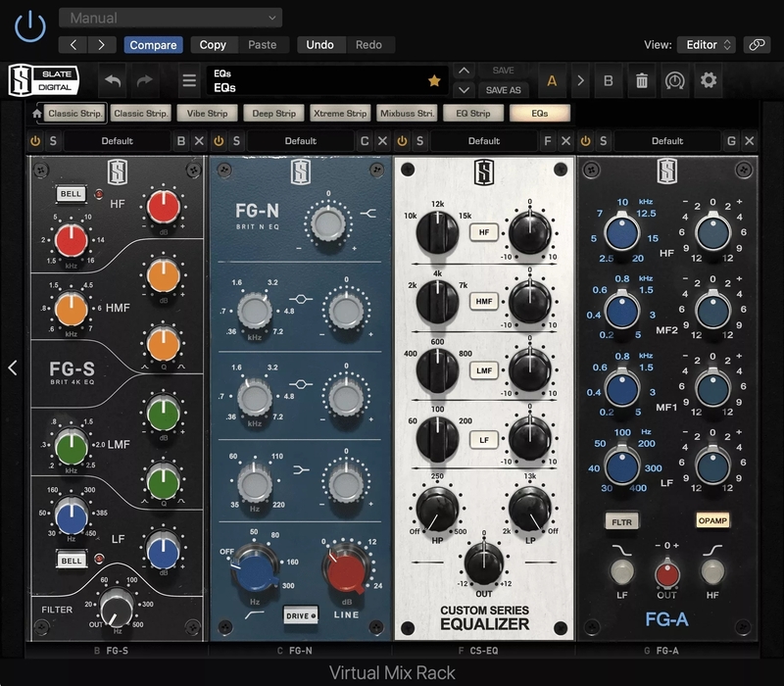The height and width of the screenshot is (686, 784).
Task: Click the red LINE dB knob on FG-N
Action: click(347, 570)
